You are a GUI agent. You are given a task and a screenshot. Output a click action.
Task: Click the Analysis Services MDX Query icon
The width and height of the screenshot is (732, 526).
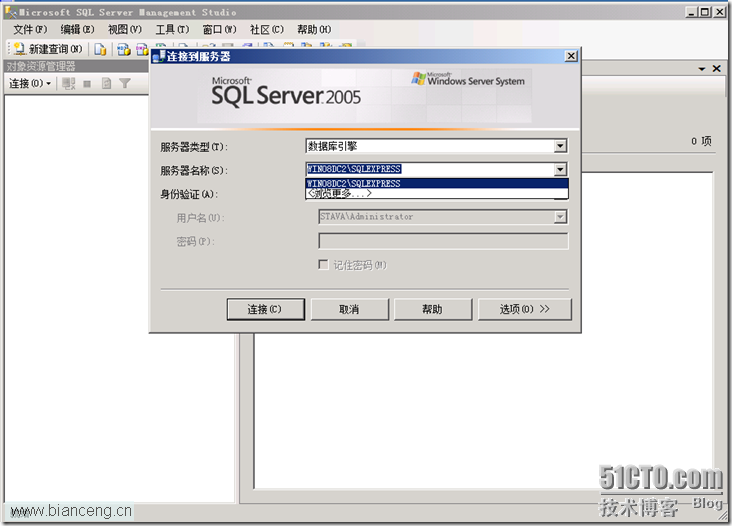(124, 49)
